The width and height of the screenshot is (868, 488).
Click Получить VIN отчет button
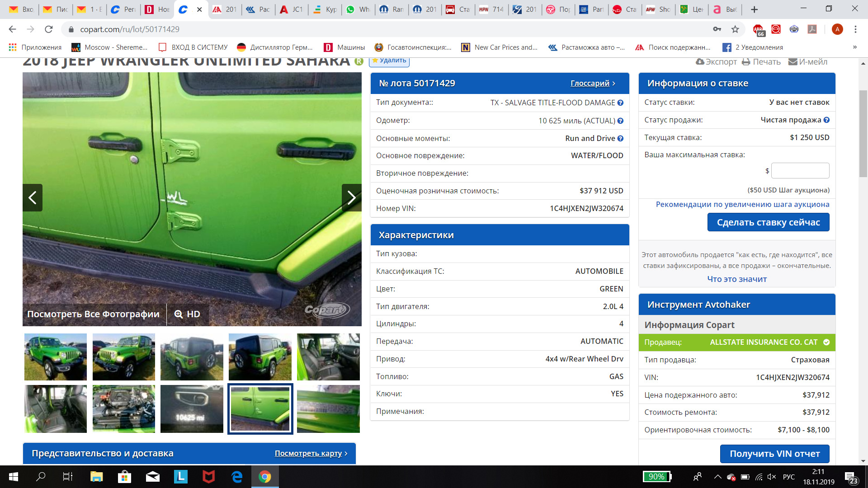[x=774, y=454]
